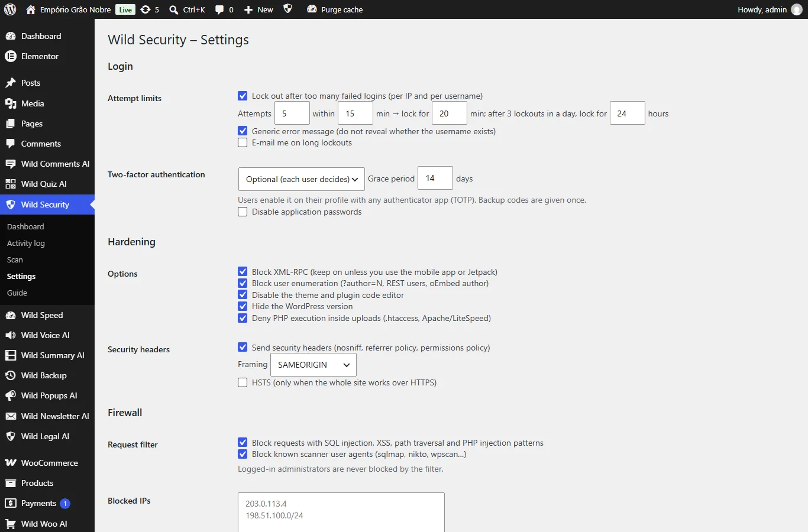Click the Wild Woo AI cart icon
Image resolution: width=808 pixels, height=532 pixels.
[10, 524]
